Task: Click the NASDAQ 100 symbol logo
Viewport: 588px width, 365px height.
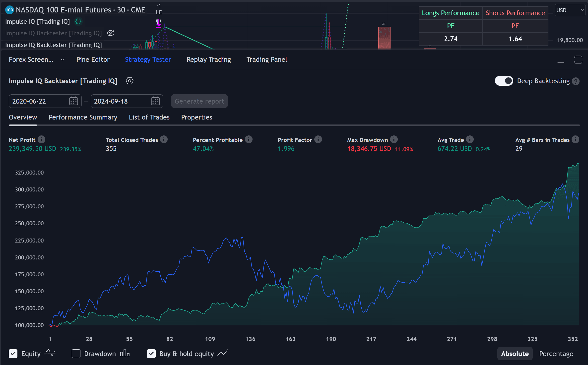Action: (x=9, y=10)
